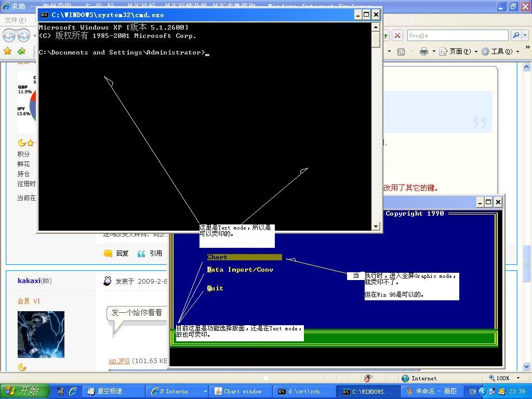Click the IE Back navigation button
Image resolution: width=532 pixels, height=399 pixels.
coord(9,35)
